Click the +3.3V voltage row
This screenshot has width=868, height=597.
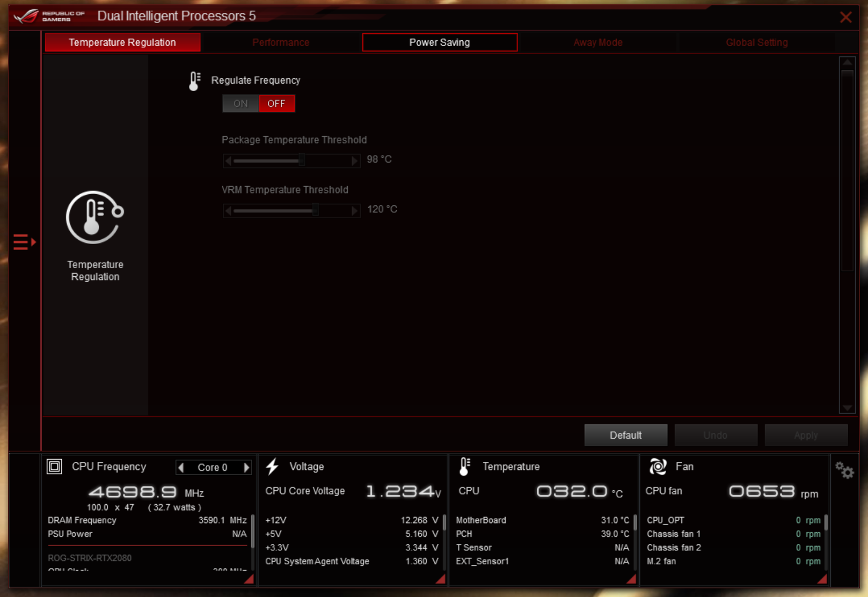(x=352, y=548)
